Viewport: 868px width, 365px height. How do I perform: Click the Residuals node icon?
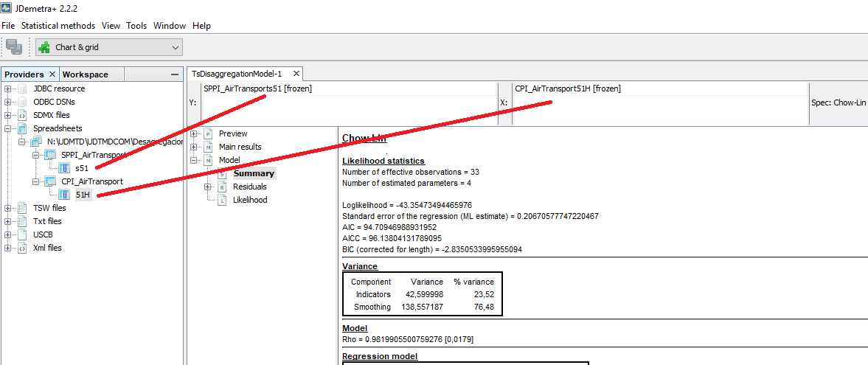point(222,187)
